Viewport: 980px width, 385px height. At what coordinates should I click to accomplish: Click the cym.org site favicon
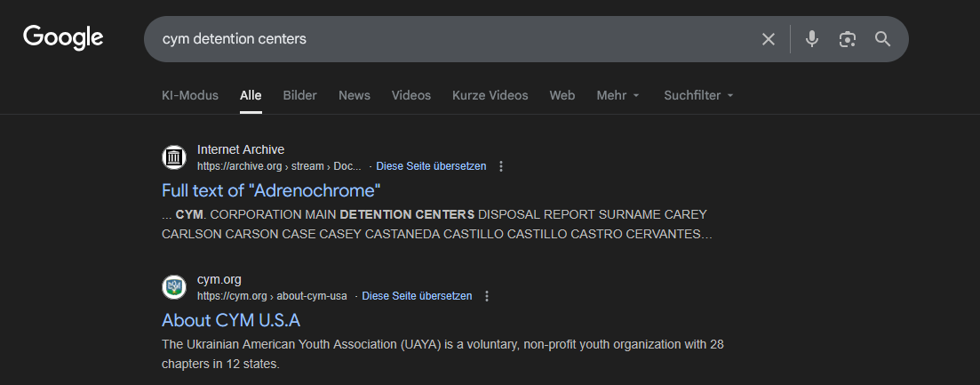(x=174, y=287)
